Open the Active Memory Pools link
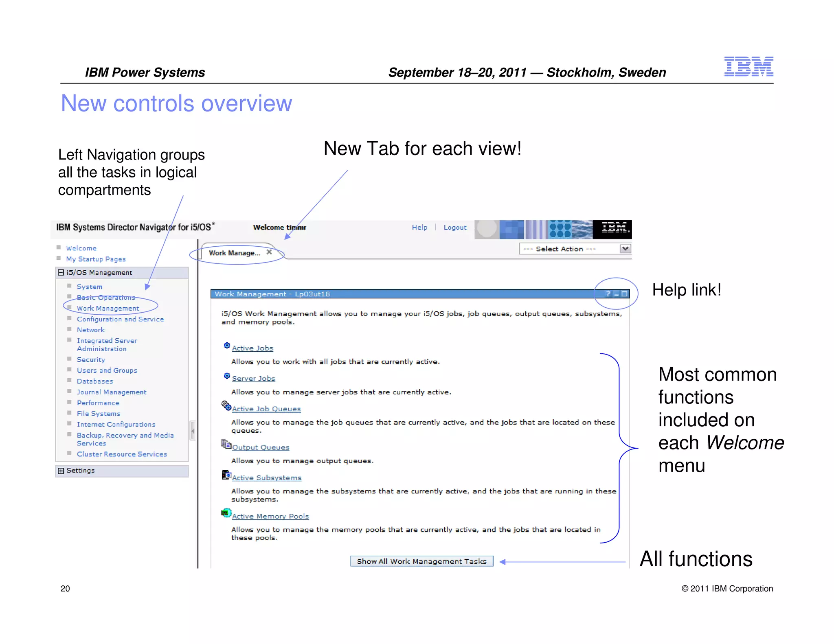 coord(270,516)
